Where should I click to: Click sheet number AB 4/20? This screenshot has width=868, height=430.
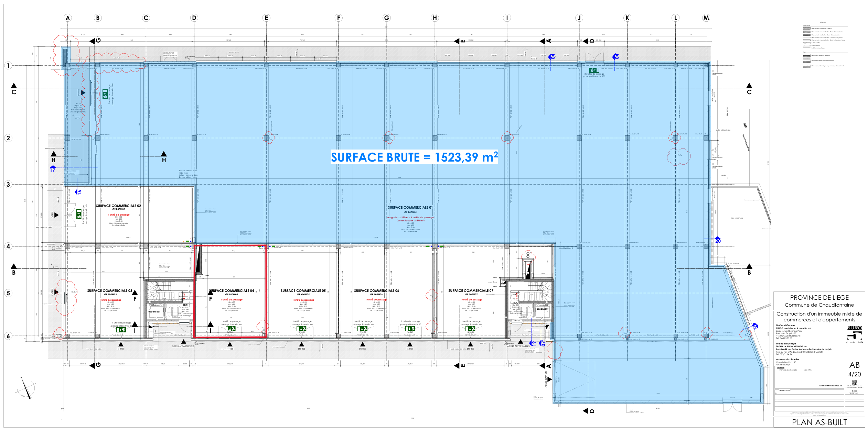click(x=854, y=369)
